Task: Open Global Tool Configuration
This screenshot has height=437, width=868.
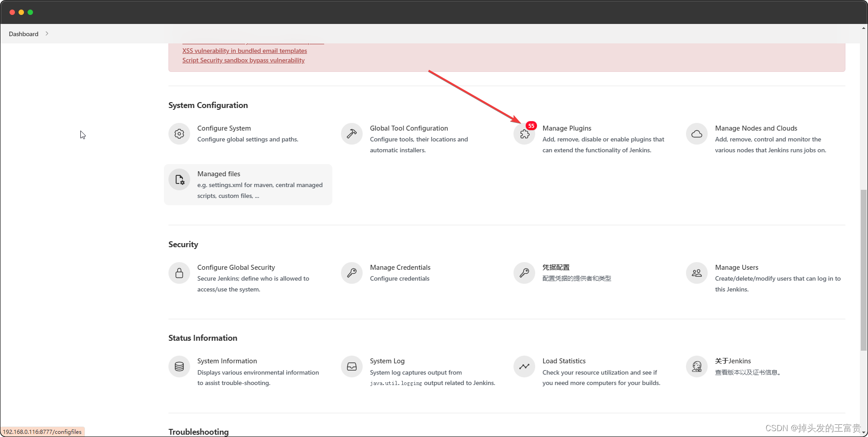Action: (x=409, y=128)
